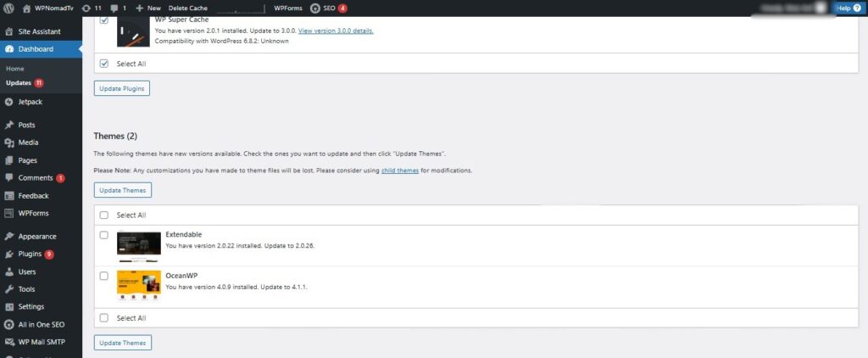The height and width of the screenshot is (358, 868).
Task: Check the Extendable theme checkbox
Action: (104, 235)
